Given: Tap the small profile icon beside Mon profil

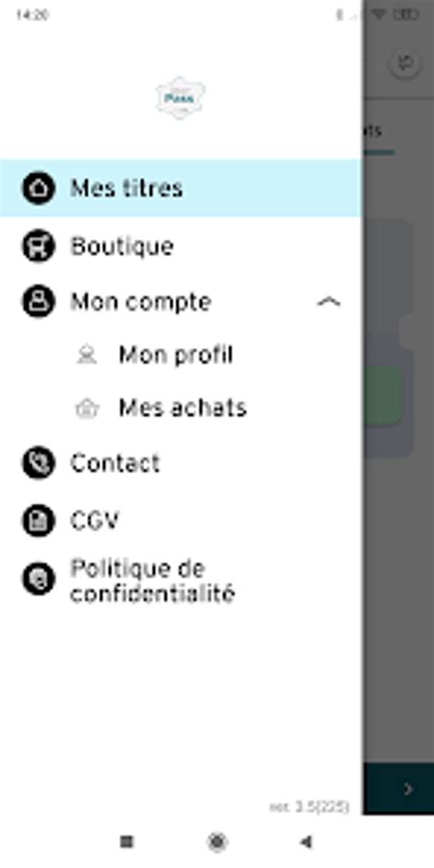Looking at the screenshot, I should click(x=86, y=355).
